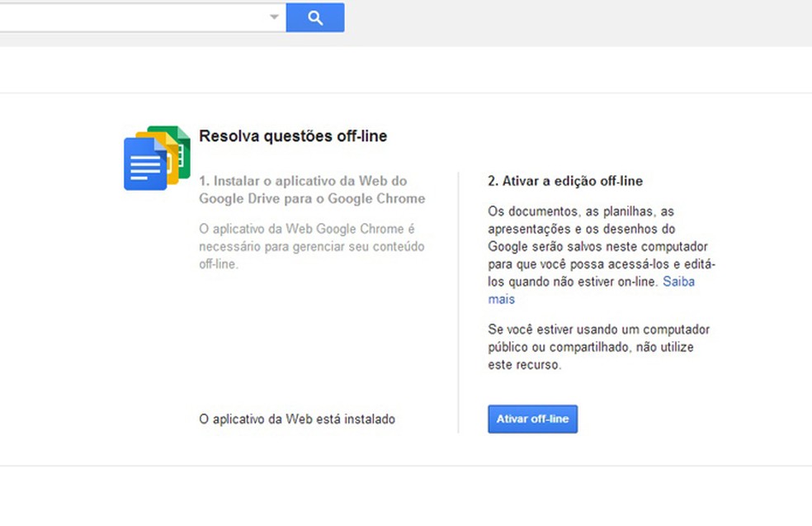
Task: Click the blue magnifying glass search icon
Action: tap(314, 17)
